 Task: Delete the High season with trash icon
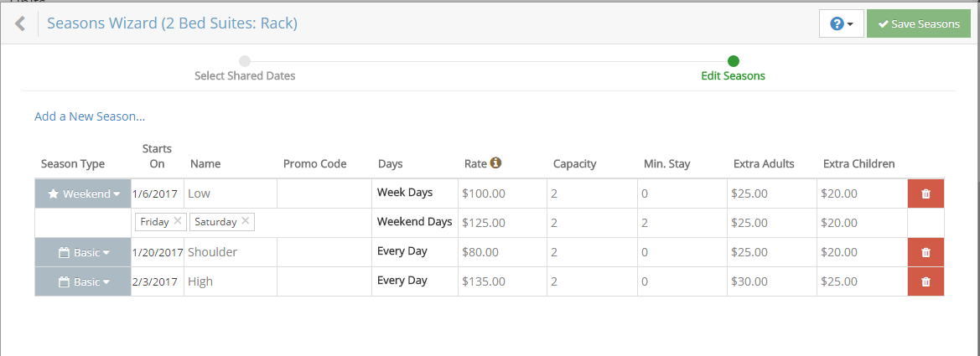926,281
